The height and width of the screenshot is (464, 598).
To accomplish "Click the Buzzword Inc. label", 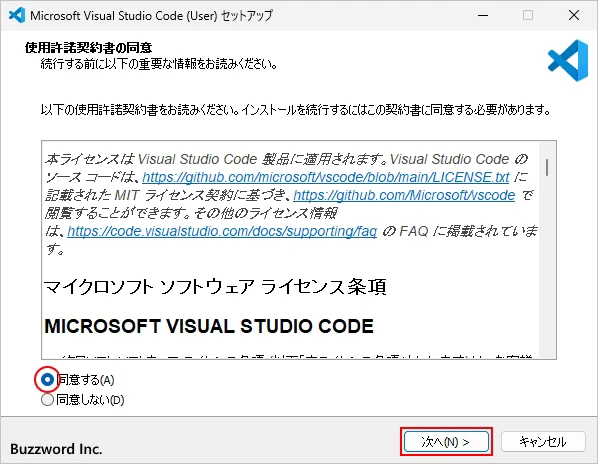I will [x=56, y=449].
